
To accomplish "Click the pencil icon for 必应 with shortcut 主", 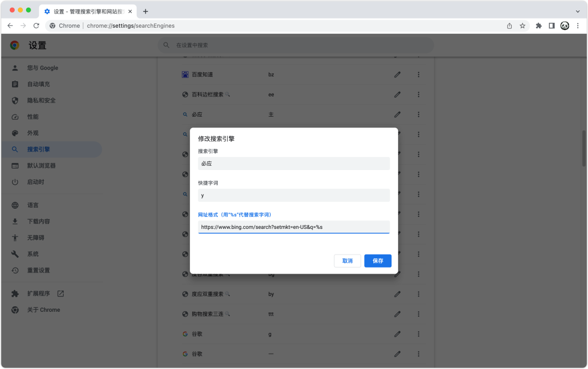I will pos(397,114).
